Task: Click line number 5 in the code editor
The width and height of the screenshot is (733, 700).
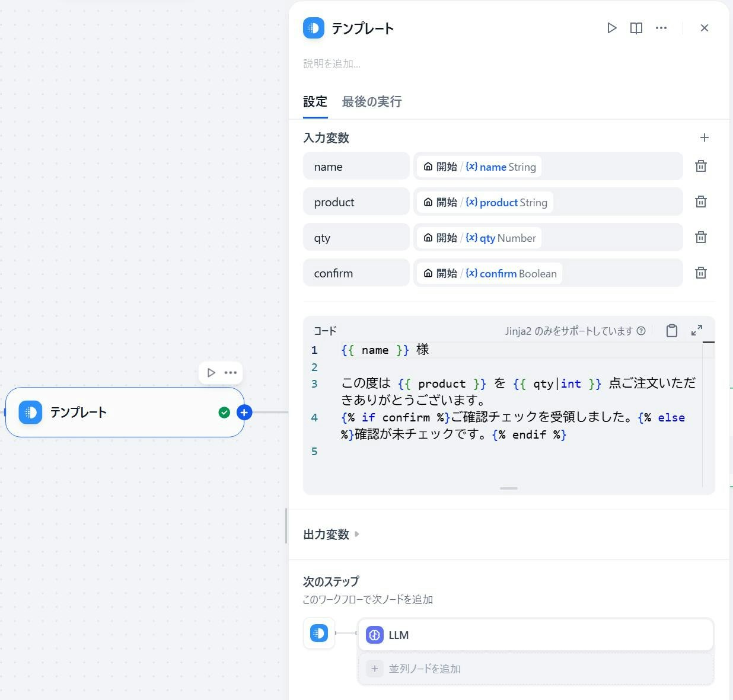Action: 315,452
